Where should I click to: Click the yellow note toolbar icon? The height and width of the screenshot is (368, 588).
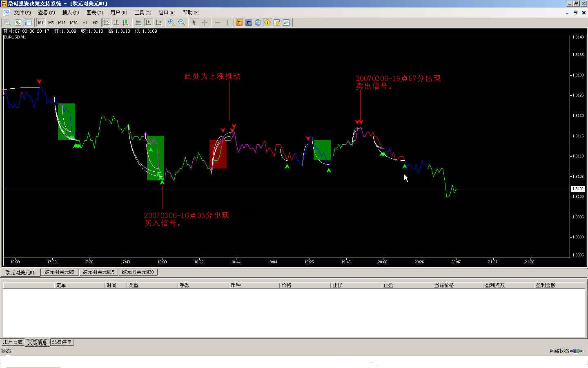pyautogui.click(x=277, y=22)
